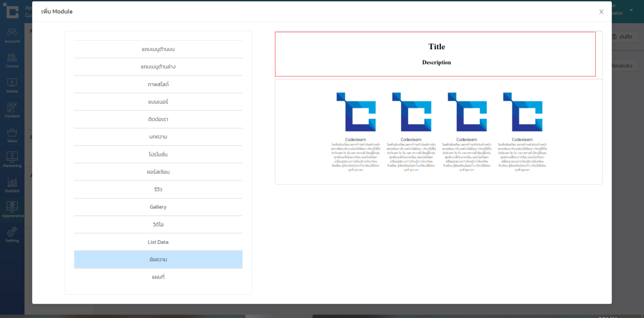The height and width of the screenshot is (318, 644).
Task: Open the Appearance sidebar icon
Action: tap(12, 208)
